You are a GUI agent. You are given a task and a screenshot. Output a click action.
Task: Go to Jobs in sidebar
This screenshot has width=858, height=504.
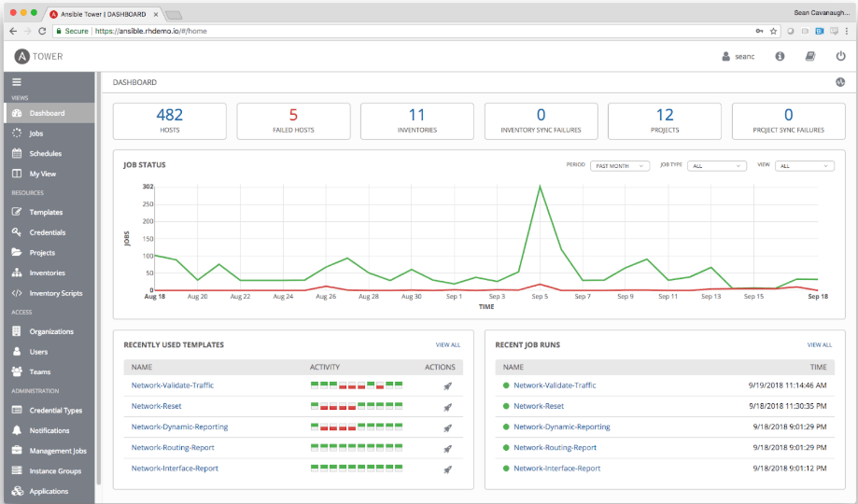click(36, 133)
